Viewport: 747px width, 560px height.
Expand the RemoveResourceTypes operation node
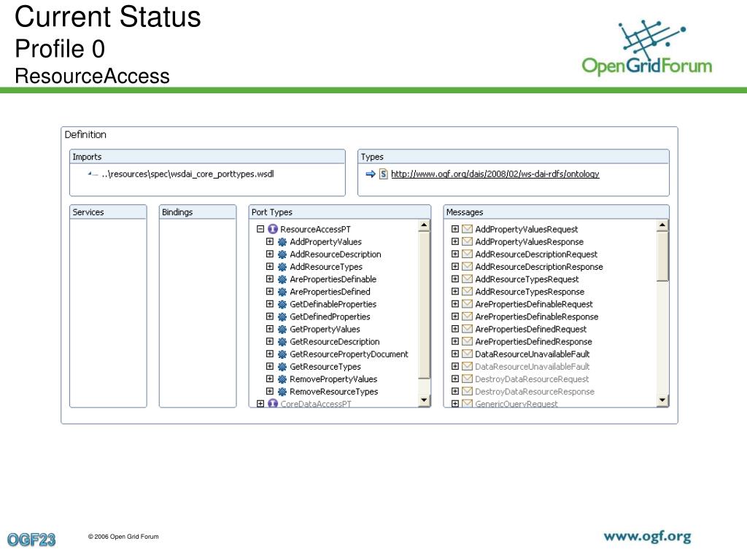point(270,391)
